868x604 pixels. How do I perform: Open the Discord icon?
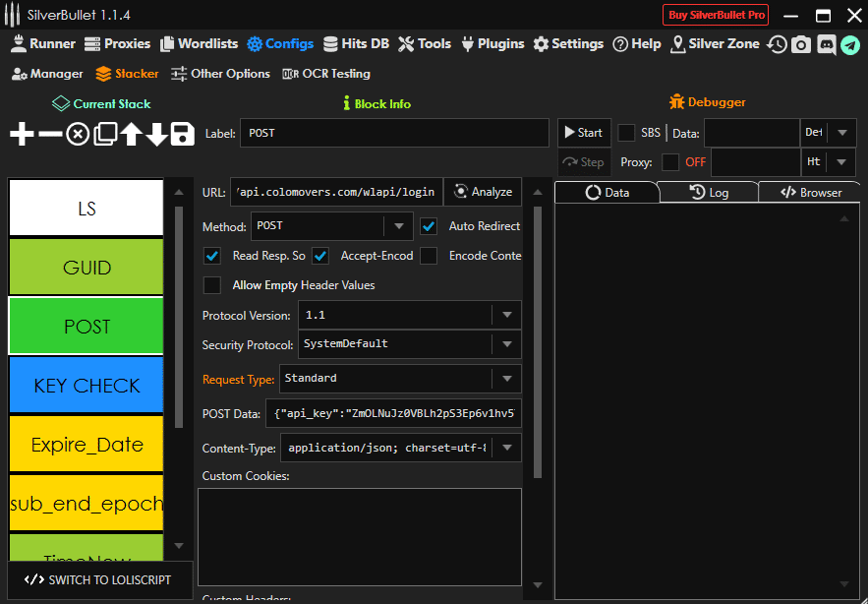[826, 44]
